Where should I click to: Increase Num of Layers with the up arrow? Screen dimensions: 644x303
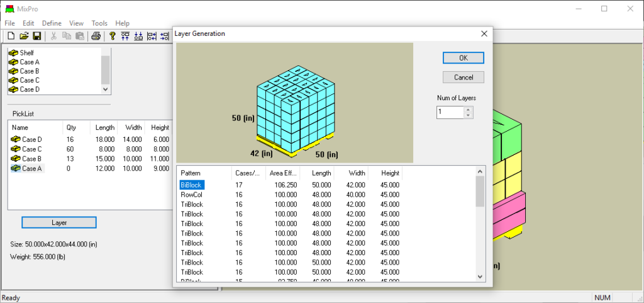(468, 110)
